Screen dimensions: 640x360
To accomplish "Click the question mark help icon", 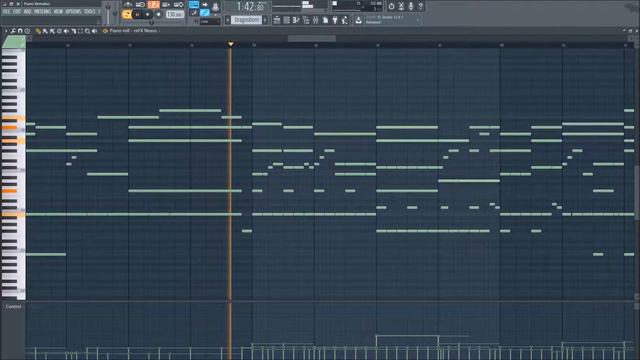I will (x=421, y=6).
